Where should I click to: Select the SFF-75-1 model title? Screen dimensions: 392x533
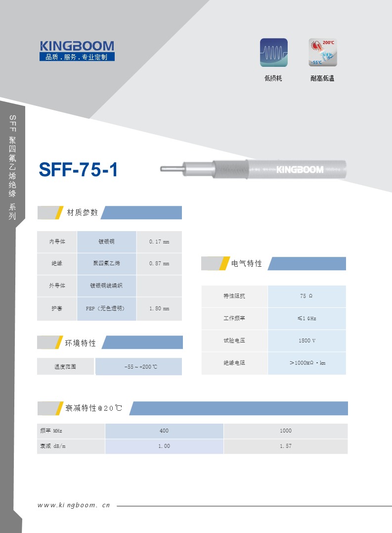tap(78, 170)
